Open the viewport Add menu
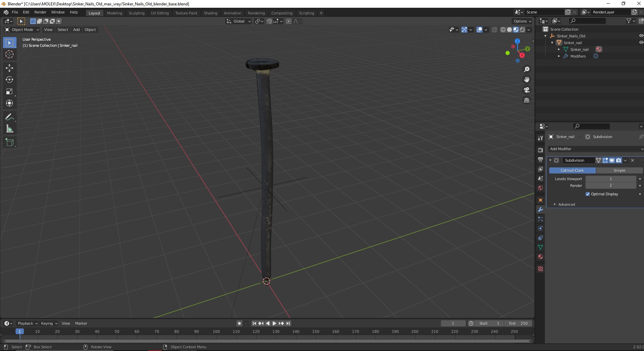 pos(77,30)
